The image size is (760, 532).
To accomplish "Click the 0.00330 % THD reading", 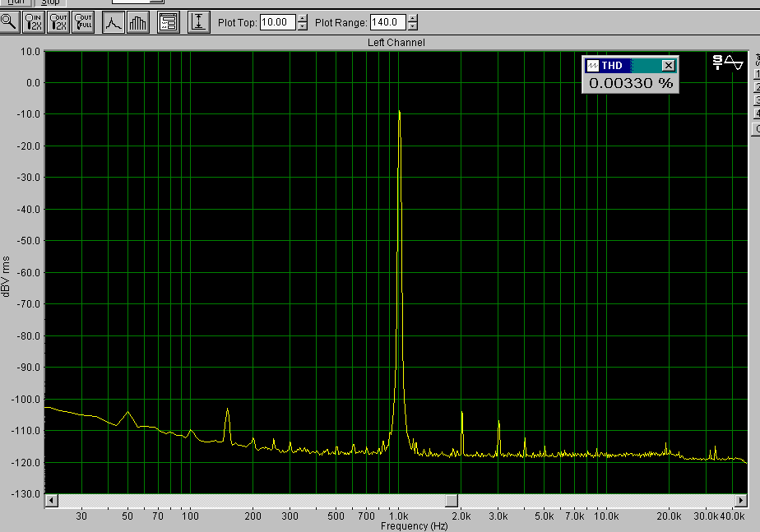I will click(x=631, y=83).
